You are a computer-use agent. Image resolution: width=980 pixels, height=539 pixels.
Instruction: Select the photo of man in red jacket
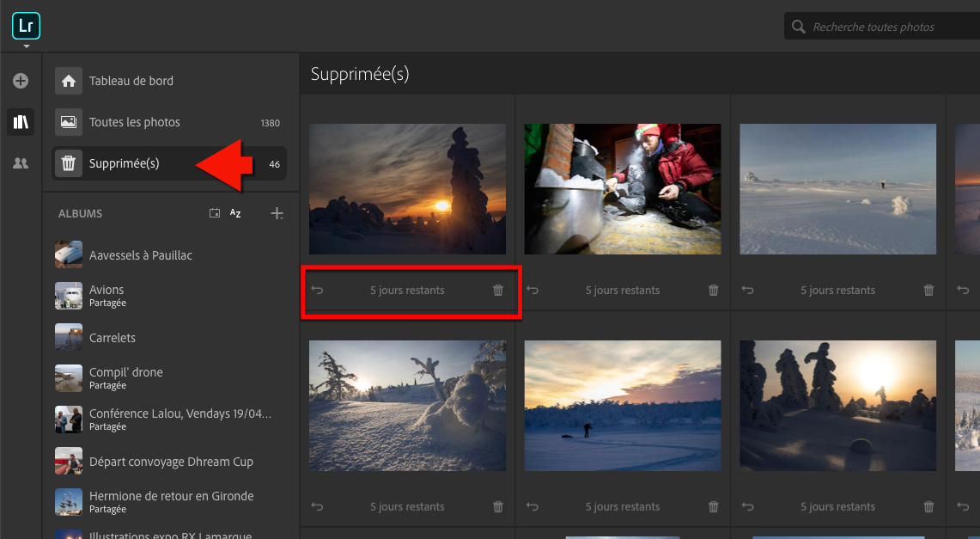click(623, 189)
